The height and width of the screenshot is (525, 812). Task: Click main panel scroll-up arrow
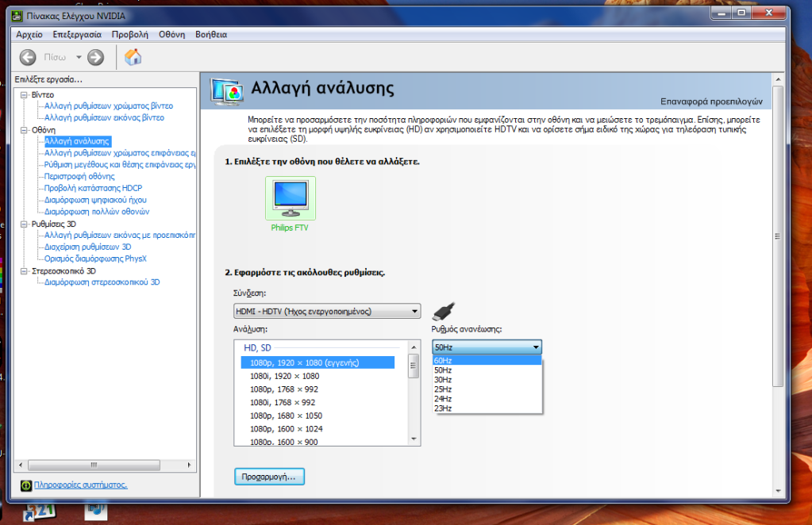778,79
